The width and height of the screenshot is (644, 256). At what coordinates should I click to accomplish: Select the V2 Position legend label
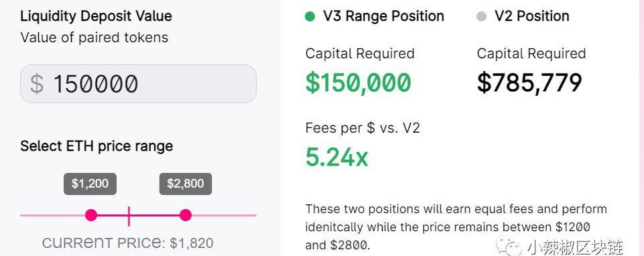(532, 16)
